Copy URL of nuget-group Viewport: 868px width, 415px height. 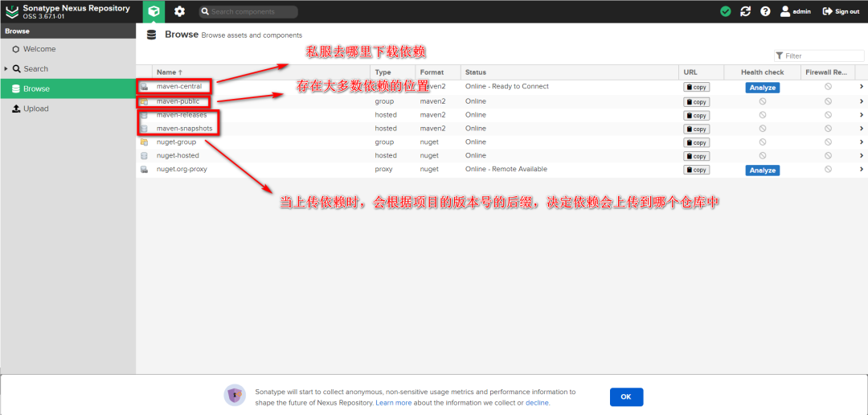pyautogui.click(x=696, y=142)
